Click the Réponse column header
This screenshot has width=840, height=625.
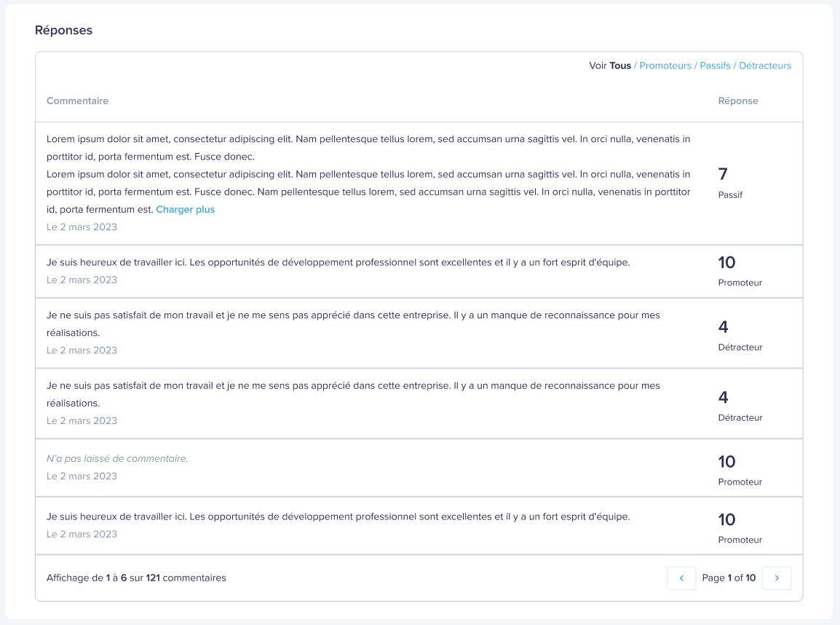click(738, 101)
